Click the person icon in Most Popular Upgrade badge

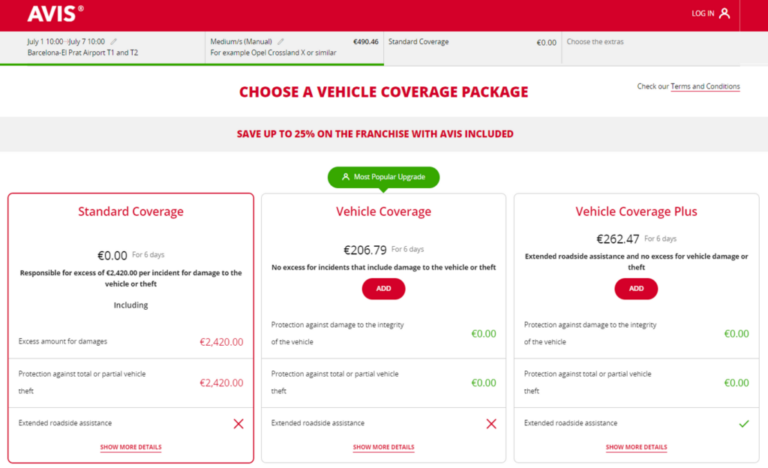(345, 177)
